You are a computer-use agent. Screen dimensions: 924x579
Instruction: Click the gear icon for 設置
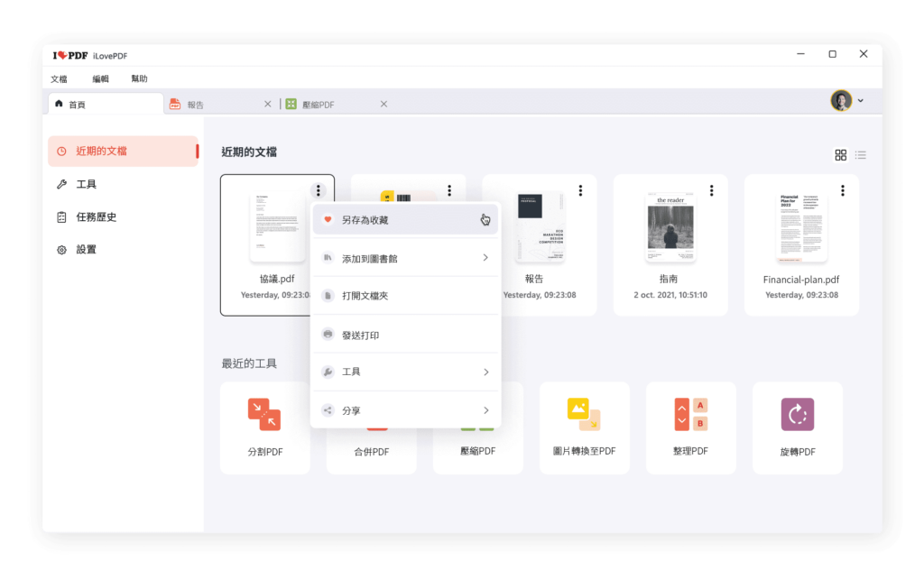pos(61,250)
